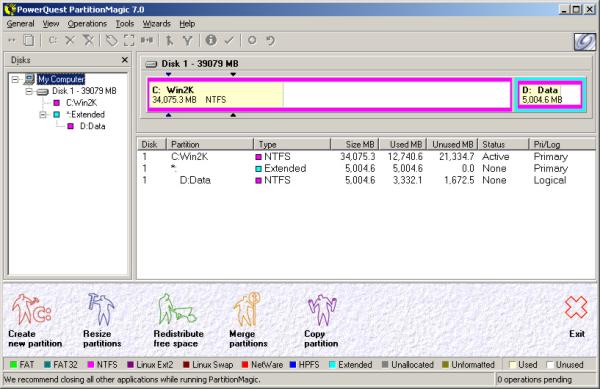
Task: Open the Resize partitions wizard
Action: [101, 309]
